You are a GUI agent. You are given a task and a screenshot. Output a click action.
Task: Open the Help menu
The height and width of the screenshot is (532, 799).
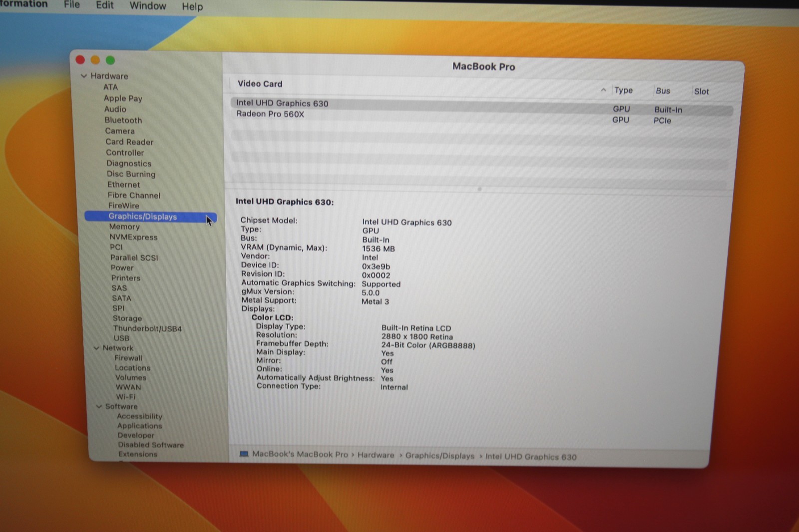[x=192, y=6]
